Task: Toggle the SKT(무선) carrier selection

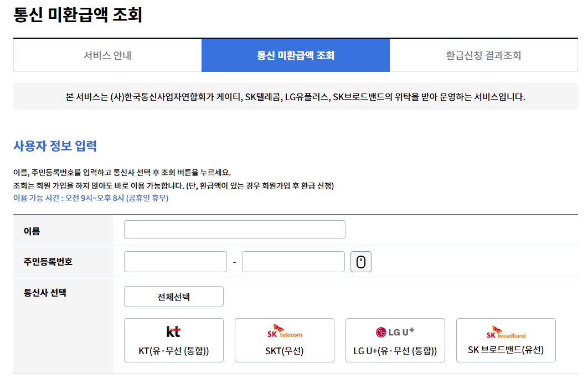Action: coord(284,340)
